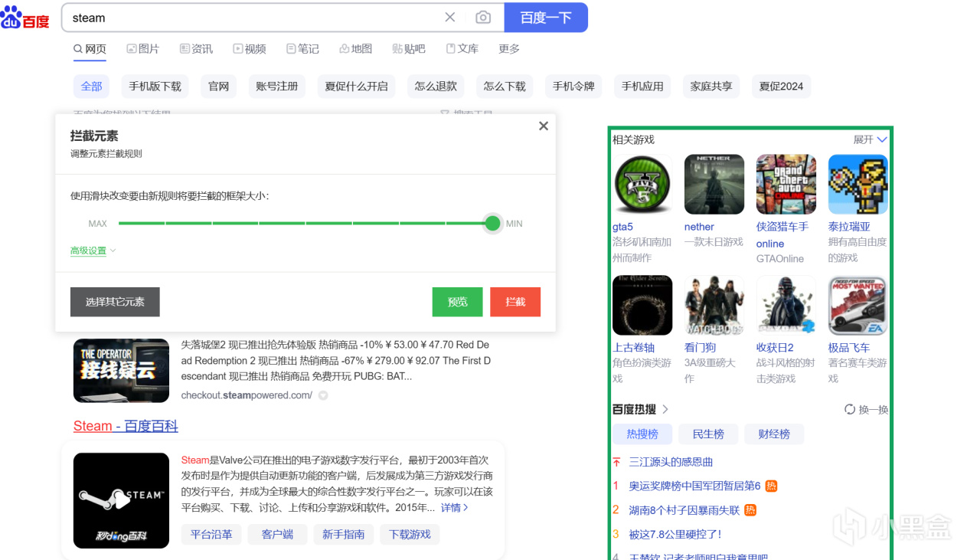Click the 百度一下 search button

pos(546,18)
